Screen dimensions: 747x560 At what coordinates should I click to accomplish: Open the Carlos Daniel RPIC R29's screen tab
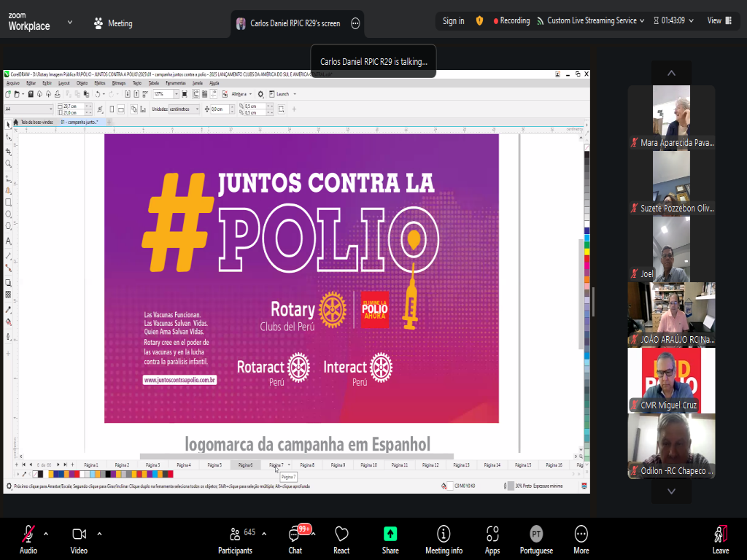click(x=295, y=23)
